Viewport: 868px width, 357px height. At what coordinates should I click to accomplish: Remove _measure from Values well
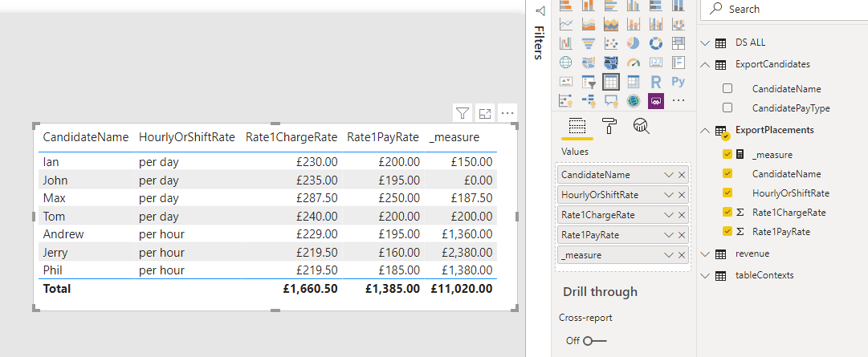point(682,255)
